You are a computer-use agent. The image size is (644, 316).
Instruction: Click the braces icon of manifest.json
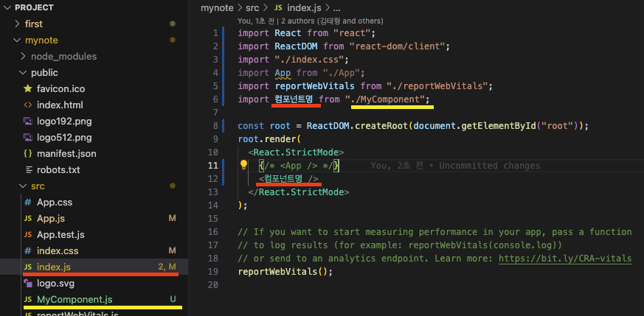coord(28,154)
